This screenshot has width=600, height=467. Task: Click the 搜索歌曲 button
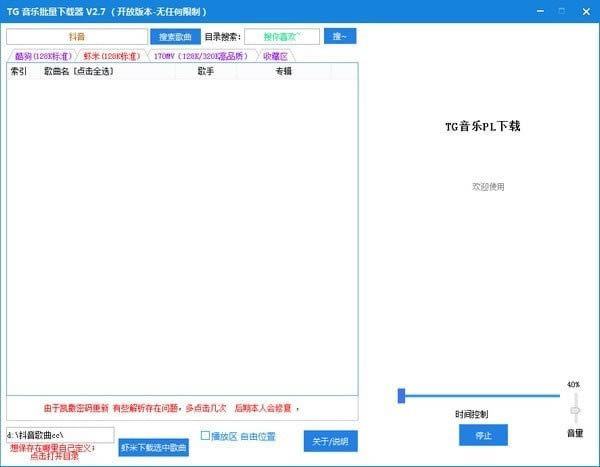[175, 37]
